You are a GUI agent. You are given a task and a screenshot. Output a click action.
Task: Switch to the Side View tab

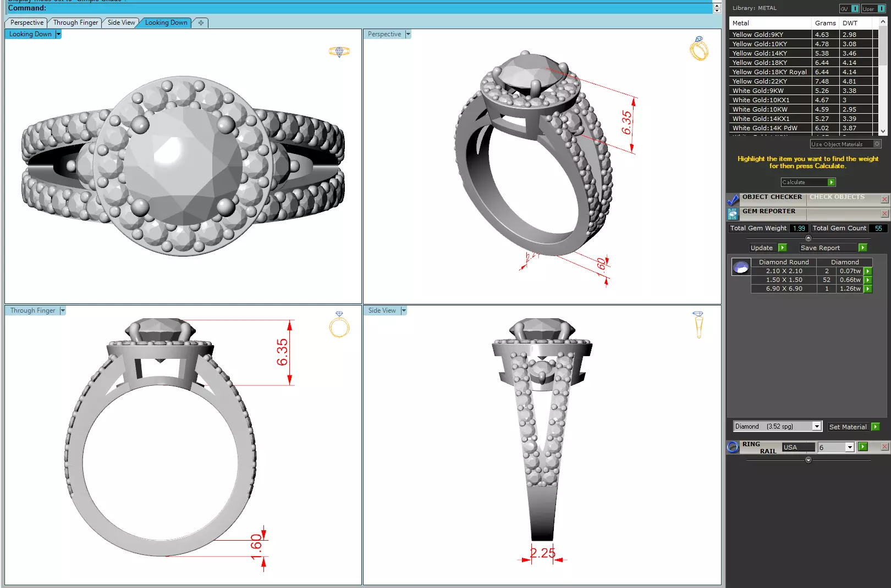click(x=121, y=23)
